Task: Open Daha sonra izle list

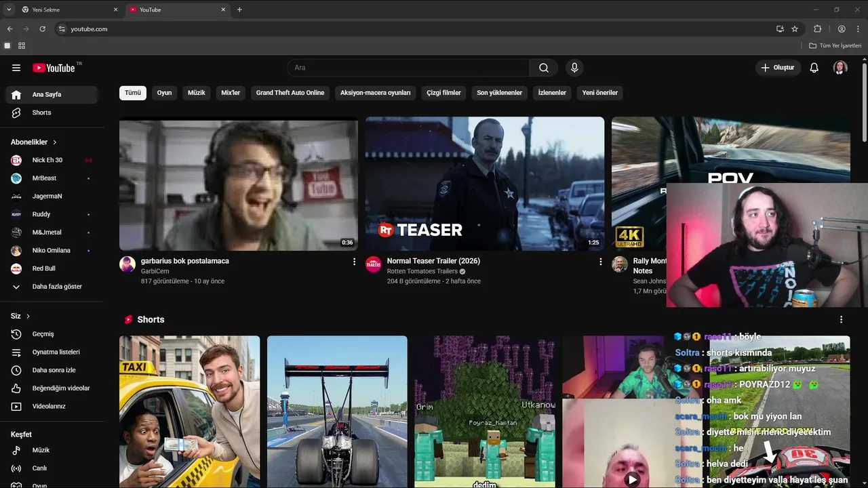Action: pos(52,370)
